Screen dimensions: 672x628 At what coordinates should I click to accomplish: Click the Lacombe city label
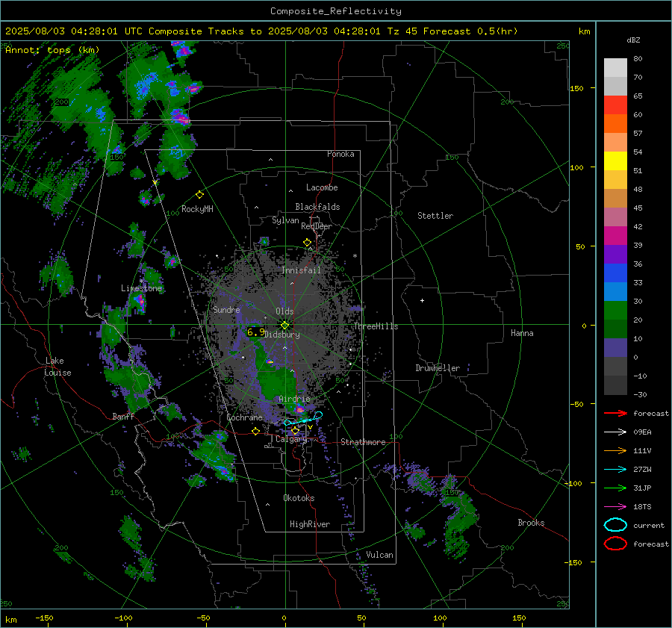coord(322,187)
